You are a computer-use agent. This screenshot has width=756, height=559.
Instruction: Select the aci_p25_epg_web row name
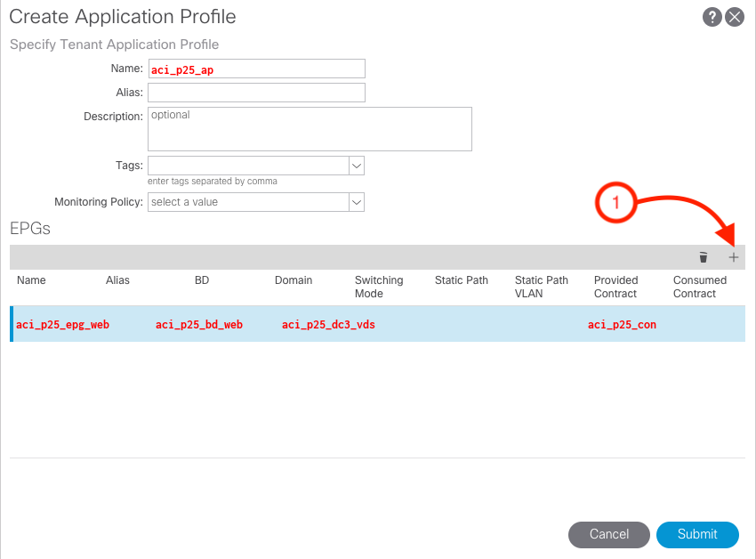[62, 325]
